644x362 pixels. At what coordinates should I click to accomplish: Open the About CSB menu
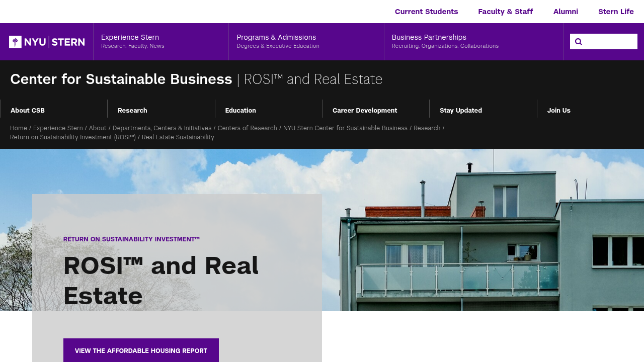tap(28, 111)
